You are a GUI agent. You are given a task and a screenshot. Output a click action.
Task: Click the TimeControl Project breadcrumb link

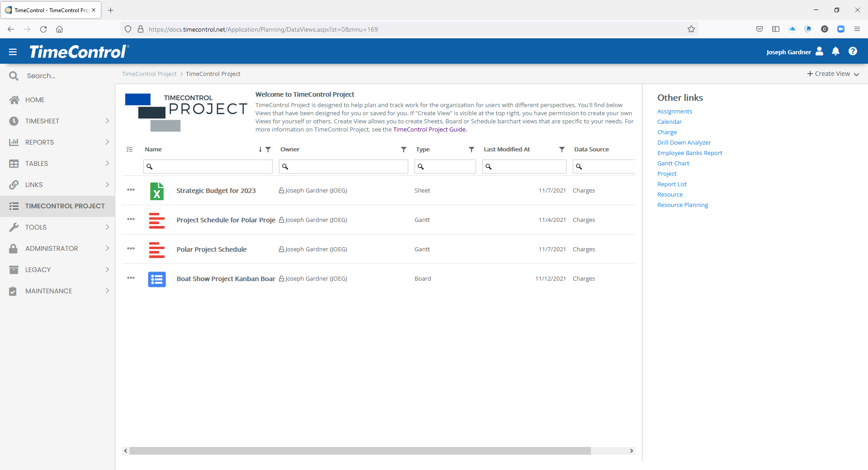149,74
